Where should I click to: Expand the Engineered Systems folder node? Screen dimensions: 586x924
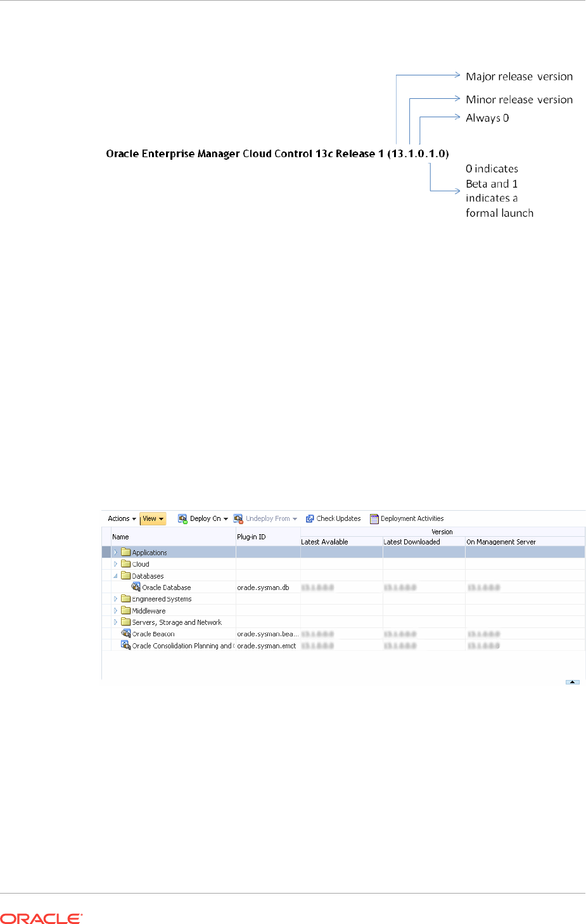coord(115,599)
